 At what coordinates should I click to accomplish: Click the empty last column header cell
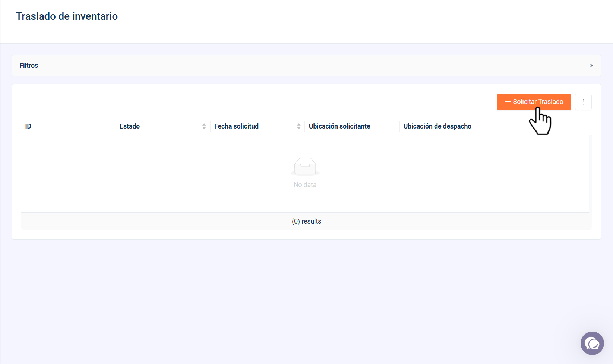tap(543, 126)
